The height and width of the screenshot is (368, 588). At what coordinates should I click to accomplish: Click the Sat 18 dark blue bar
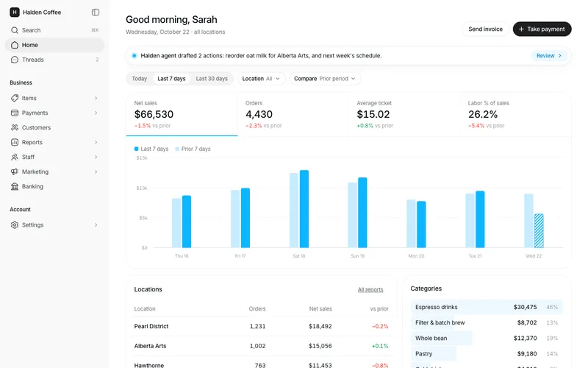point(304,209)
